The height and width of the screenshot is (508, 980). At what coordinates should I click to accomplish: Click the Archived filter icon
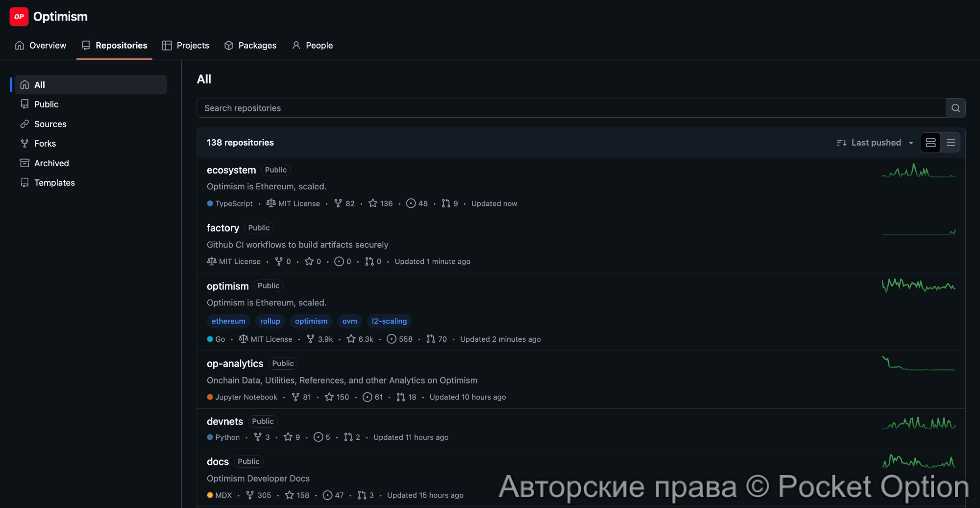[x=24, y=163]
